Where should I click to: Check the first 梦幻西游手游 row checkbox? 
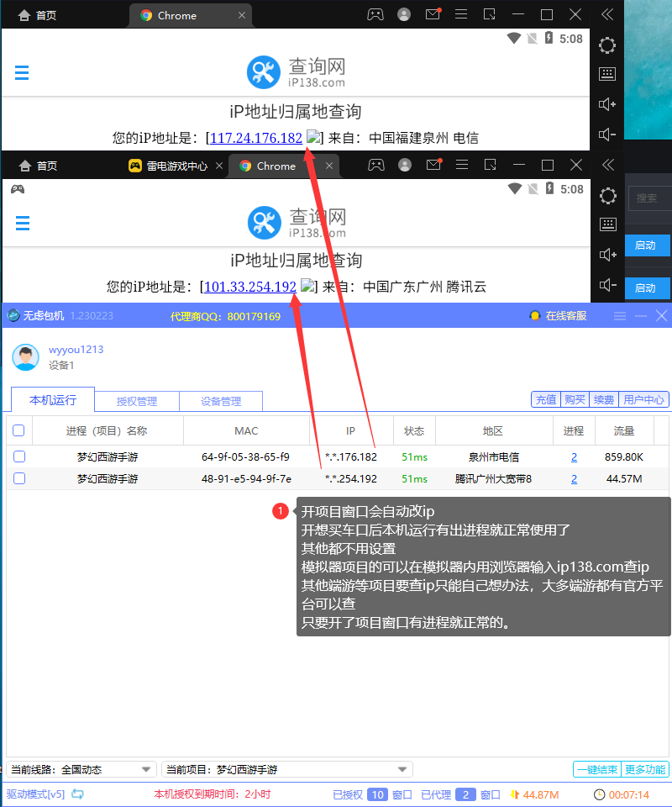[x=18, y=457]
